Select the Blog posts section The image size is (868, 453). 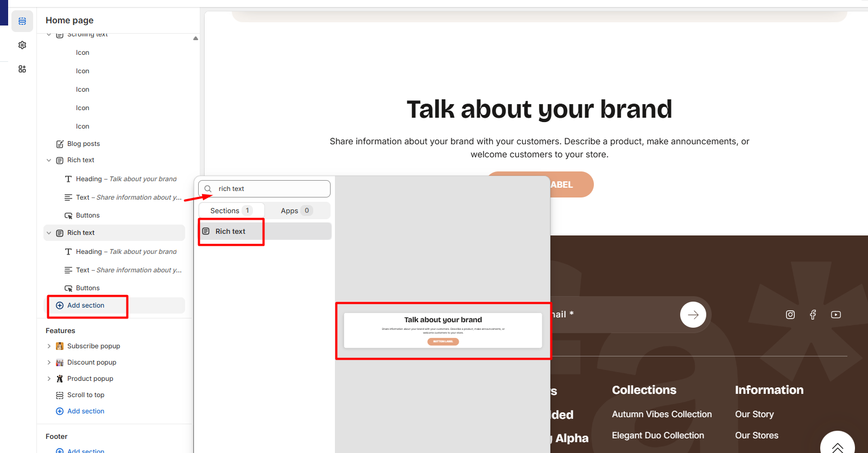(84, 144)
